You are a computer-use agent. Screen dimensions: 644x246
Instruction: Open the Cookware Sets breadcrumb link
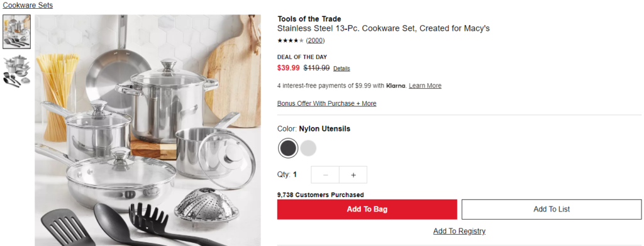tap(28, 5)
